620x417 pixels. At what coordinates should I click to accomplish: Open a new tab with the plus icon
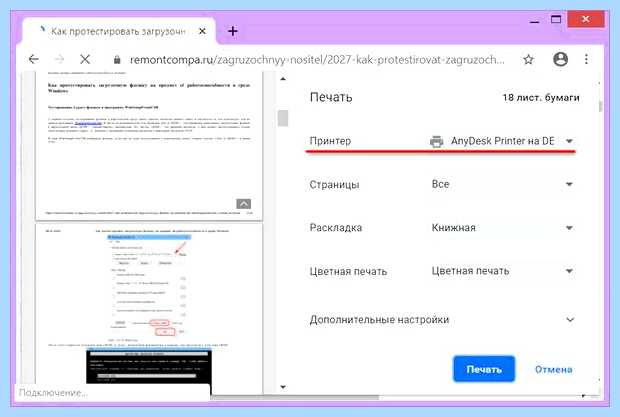click(233, 31)
